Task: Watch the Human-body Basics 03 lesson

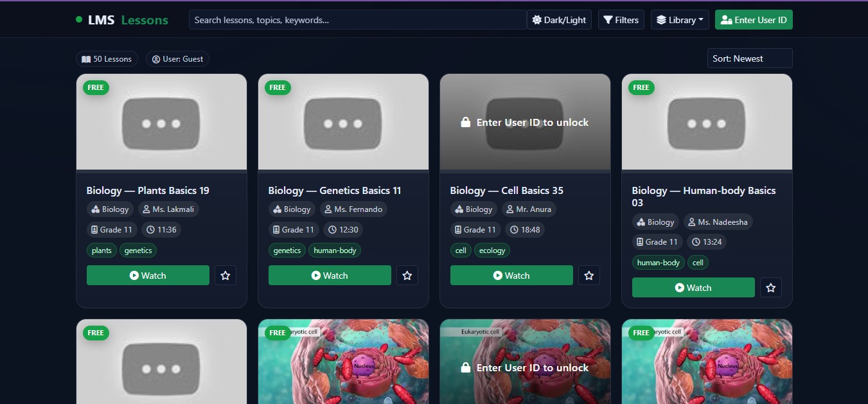Action: 693,288
